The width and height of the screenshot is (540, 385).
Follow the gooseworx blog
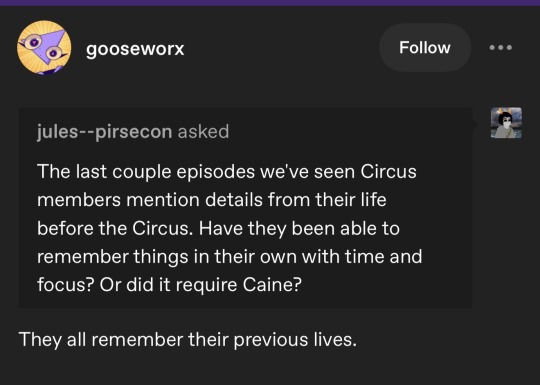[x=425, y=48]
